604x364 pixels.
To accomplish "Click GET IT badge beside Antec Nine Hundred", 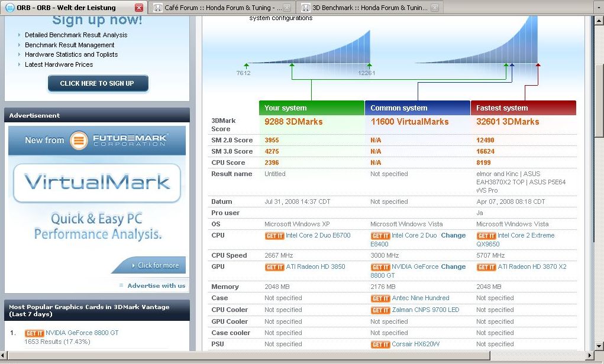I will (x=380, y=298).
